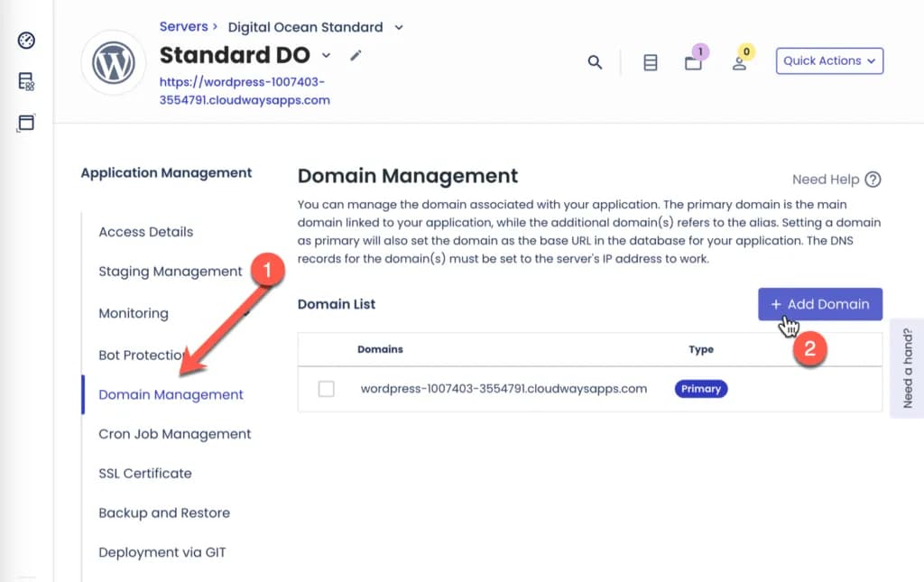Open projects folder icon showing badge 1
Image resolution: width=924 pixels, height=582 pixels.
click(693, 63)
